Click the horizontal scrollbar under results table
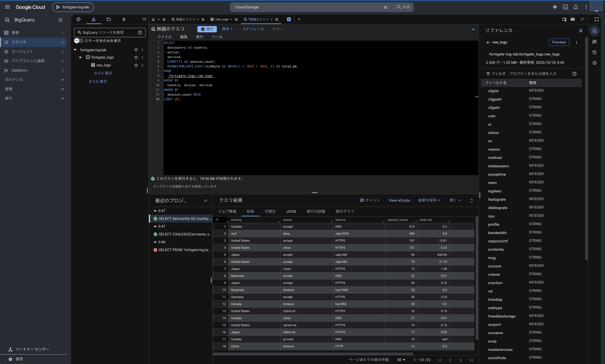This screenshot has width=605, height=364. pyautogui.click(x=313, y=354)
